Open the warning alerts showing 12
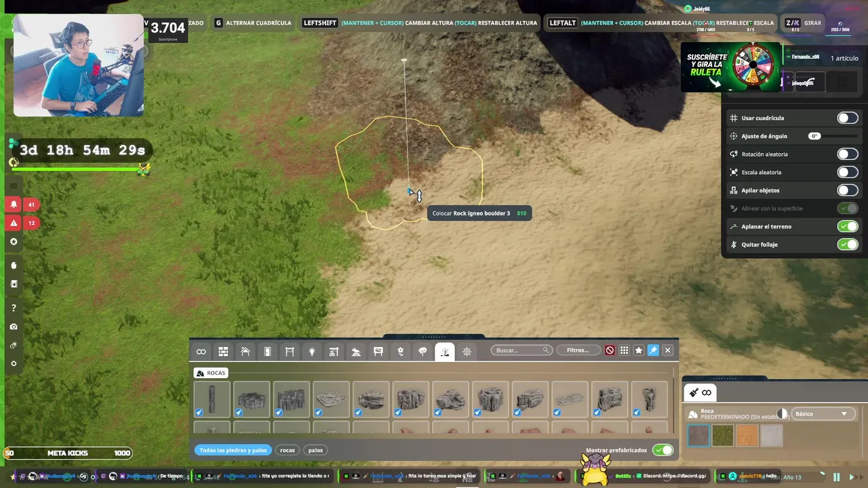 click(x=14, y=223)
